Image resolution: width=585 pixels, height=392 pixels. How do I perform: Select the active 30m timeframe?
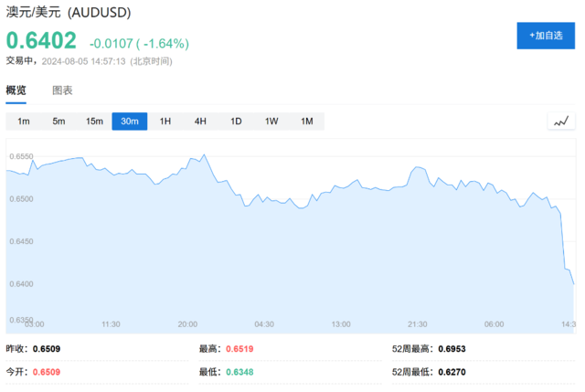pyautogui.click(x=130, y=122)
